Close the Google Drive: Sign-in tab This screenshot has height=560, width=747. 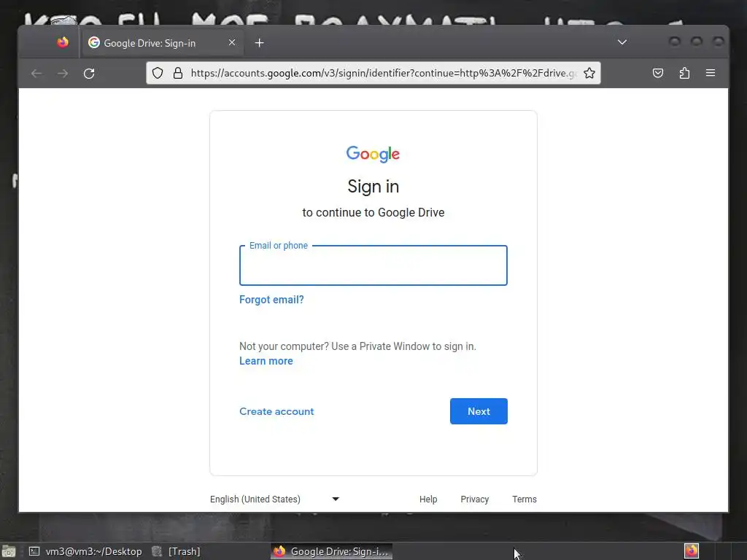(x=232, y=42)
